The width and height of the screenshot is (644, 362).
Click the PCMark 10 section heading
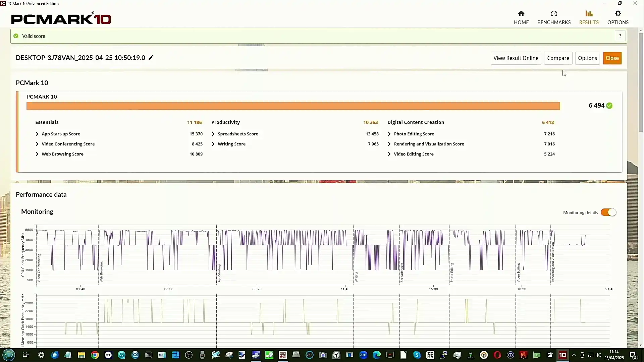pos(32,83)
